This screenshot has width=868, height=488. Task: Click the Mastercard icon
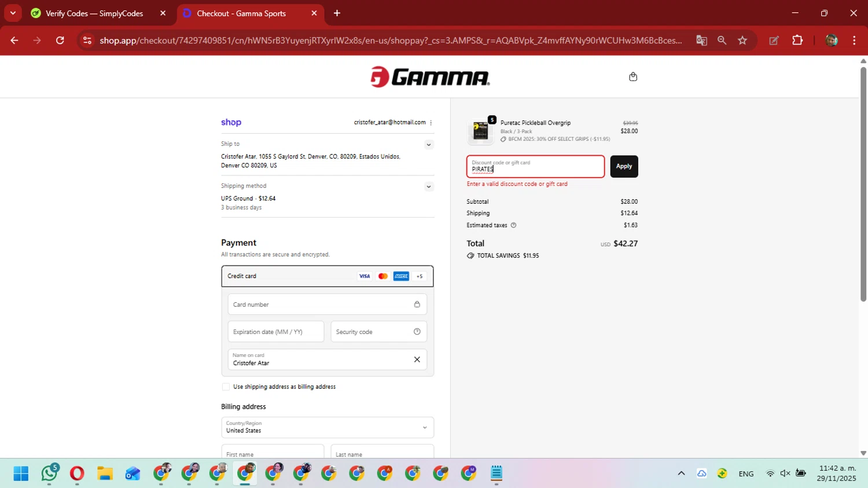click(382, 276)
